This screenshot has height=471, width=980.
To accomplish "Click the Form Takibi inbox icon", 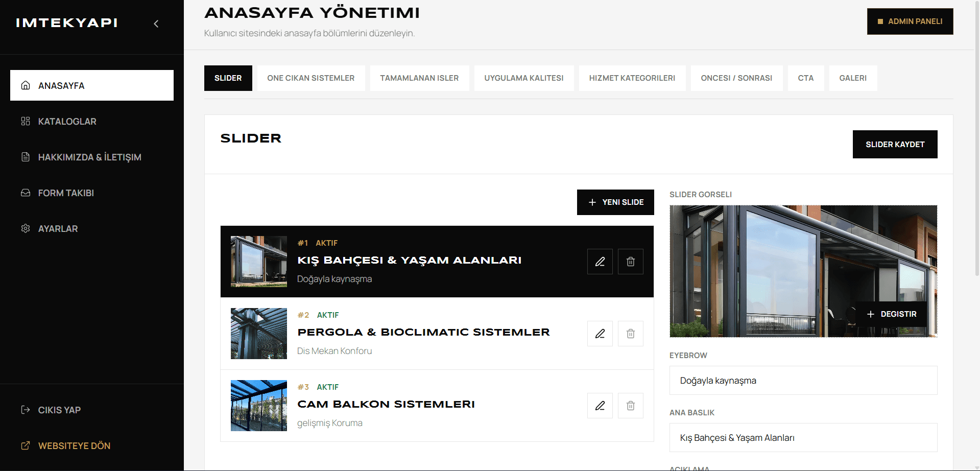I will [26, 193].
